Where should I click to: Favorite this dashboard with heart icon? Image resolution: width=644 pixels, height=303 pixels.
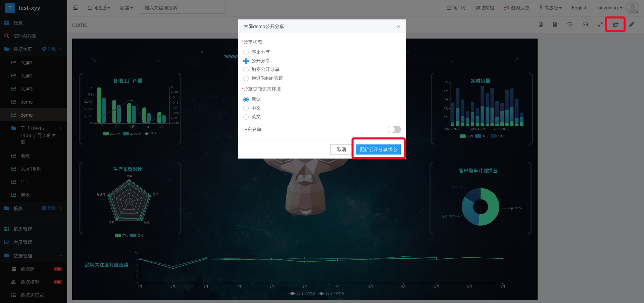570,24
